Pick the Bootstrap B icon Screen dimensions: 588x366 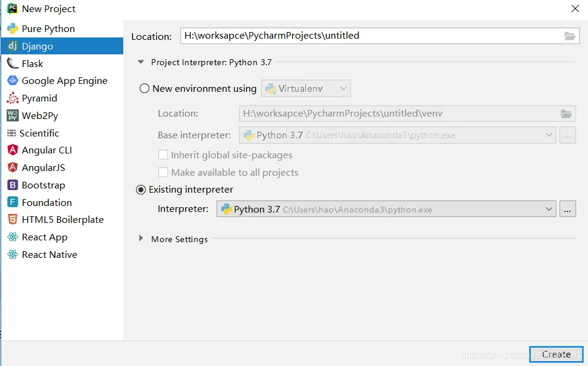12,185
